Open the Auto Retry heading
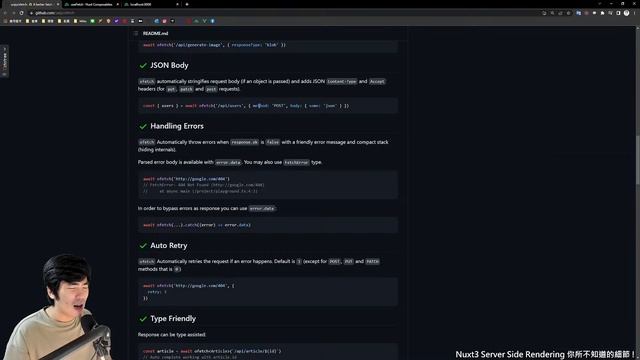Viewport: 640px width, 360px height. point(169,245)
